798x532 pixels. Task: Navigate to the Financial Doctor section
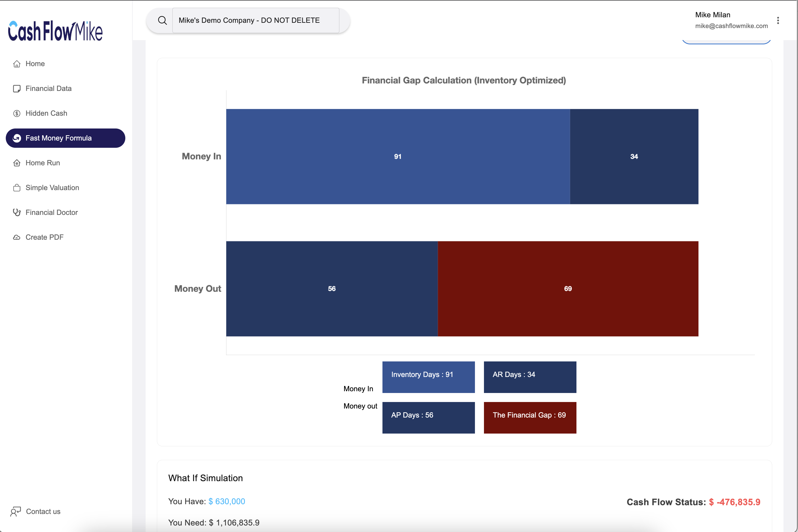point(52,212)
